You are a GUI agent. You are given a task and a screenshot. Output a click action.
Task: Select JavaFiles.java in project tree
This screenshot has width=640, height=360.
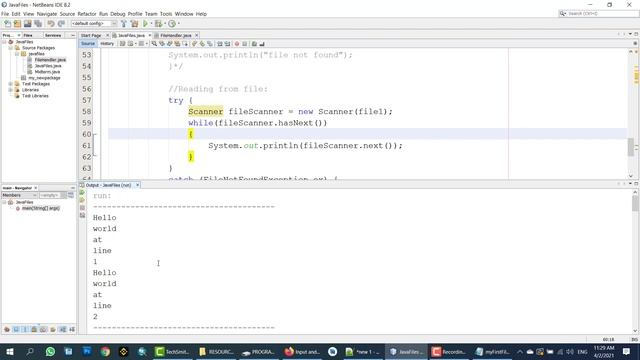pyautogui.click(x=48, y=66)
